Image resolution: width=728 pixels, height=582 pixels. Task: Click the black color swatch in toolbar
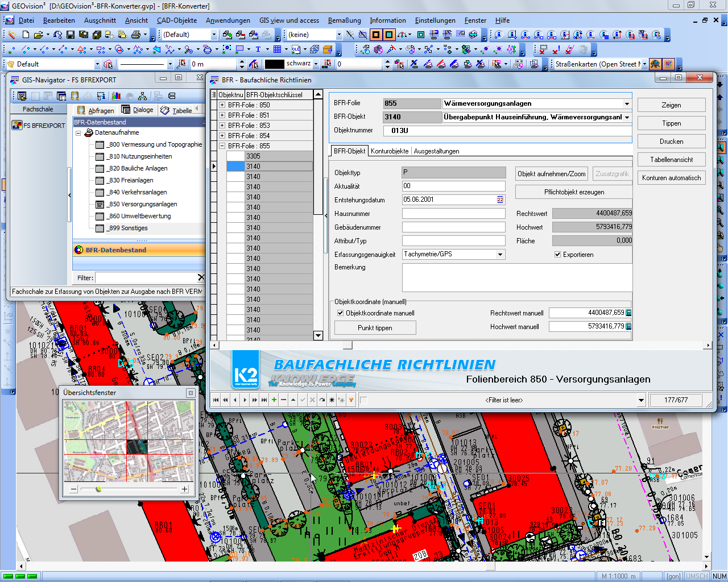pos(275,64)
